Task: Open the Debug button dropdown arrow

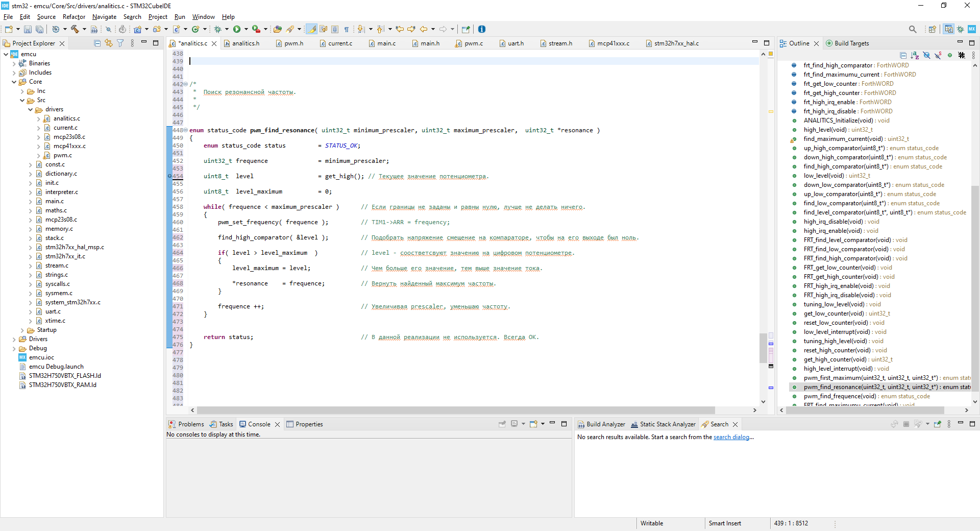Action: coord(227,30)
